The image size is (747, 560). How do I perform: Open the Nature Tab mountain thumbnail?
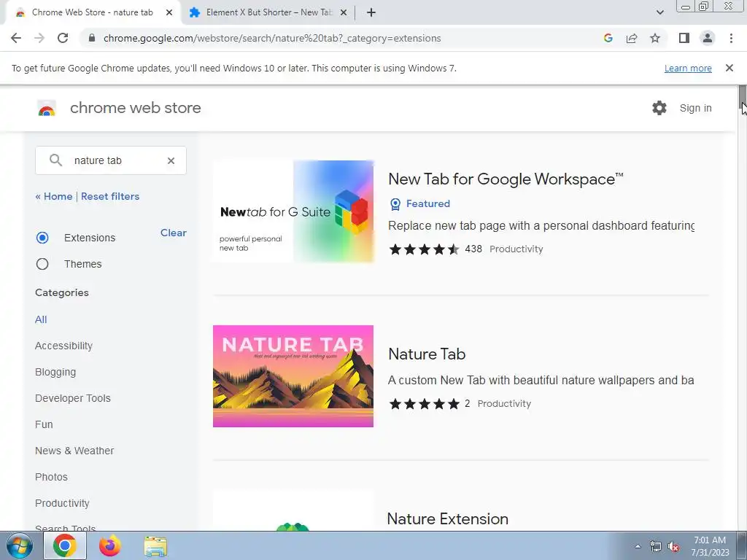pyautogui.click(x=293, y=376)
